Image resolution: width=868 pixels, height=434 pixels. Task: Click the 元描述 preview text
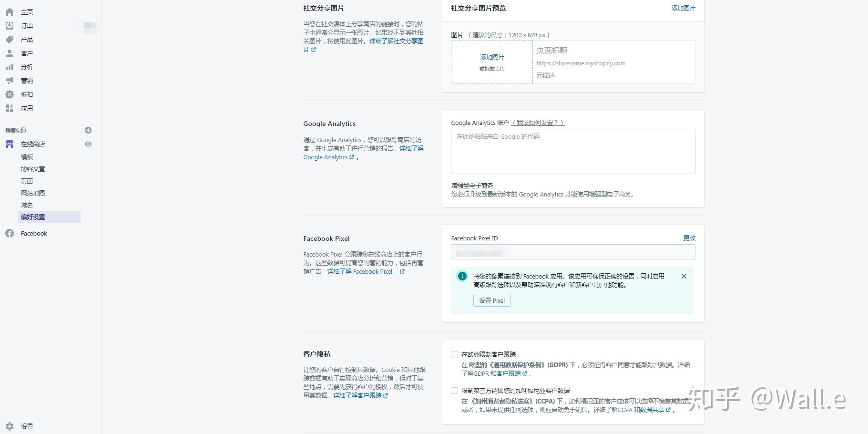coord(546,75)
